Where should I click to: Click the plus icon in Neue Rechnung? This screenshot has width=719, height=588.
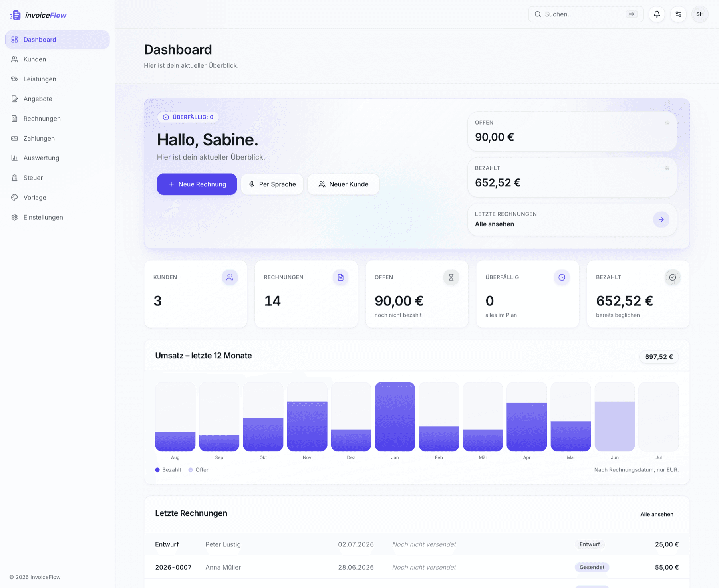(x=171, y=184)
